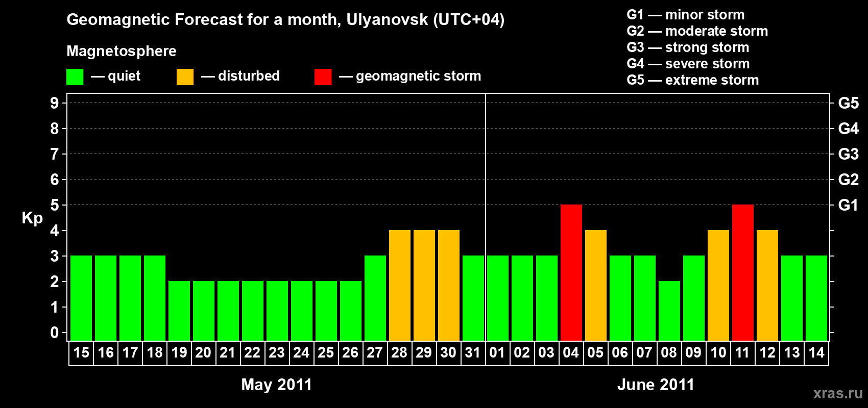Click the orange bar for June 12
This screenshot has width=868, height=408.
(x=767, y=286)
